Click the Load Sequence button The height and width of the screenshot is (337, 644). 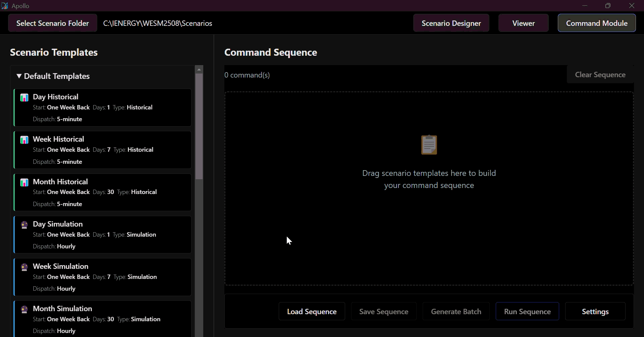click(x=312, y=311)
